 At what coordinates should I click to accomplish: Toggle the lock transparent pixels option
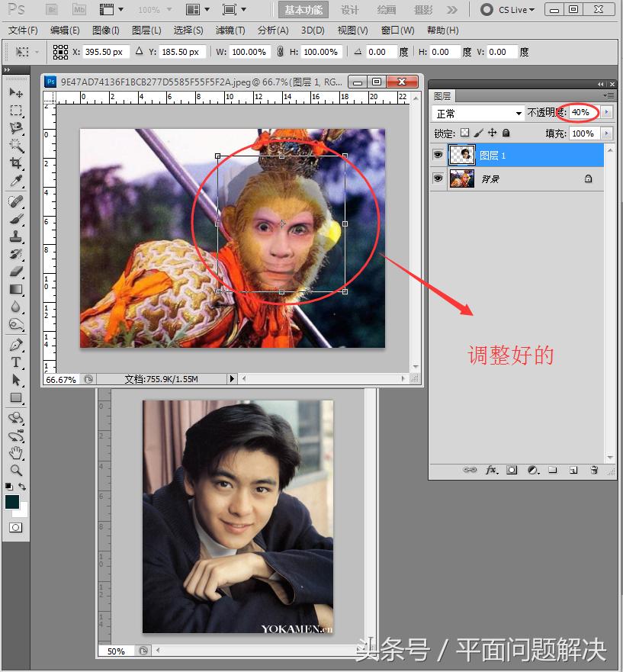tap(465, 133)
